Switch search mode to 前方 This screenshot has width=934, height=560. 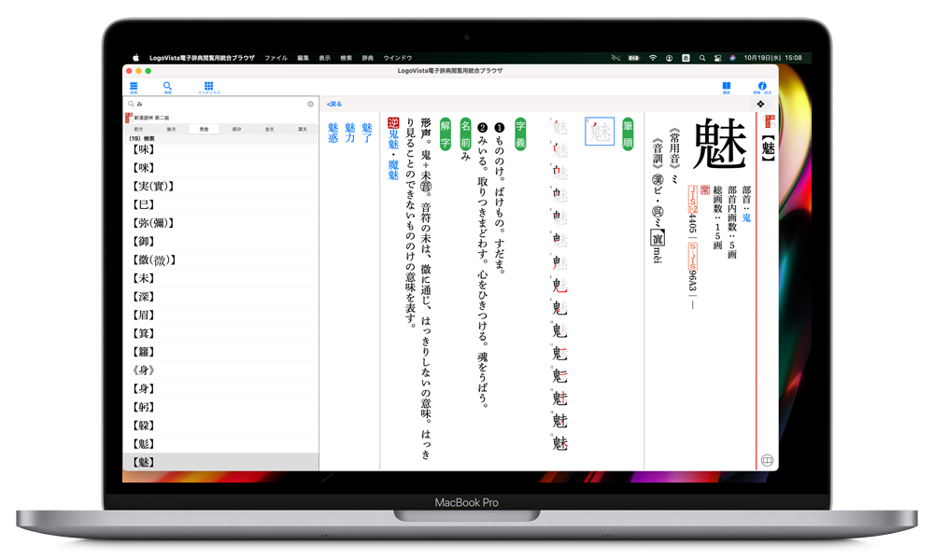coord(139,129)
